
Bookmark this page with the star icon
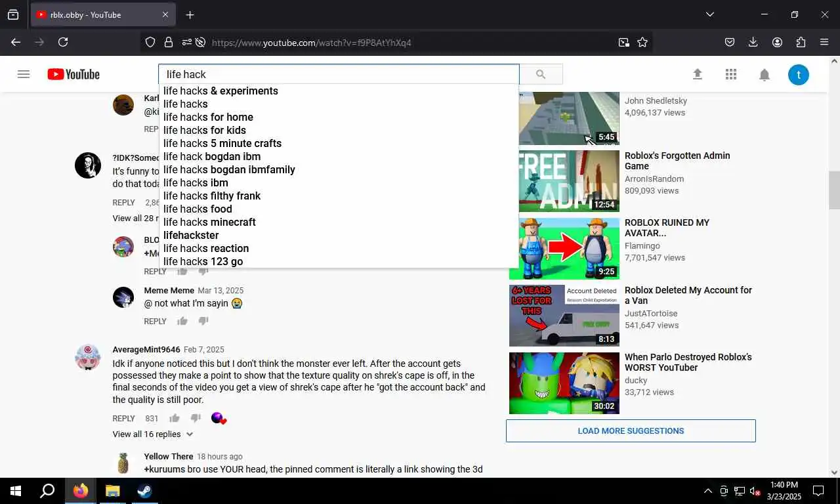(x=642, y=42)
